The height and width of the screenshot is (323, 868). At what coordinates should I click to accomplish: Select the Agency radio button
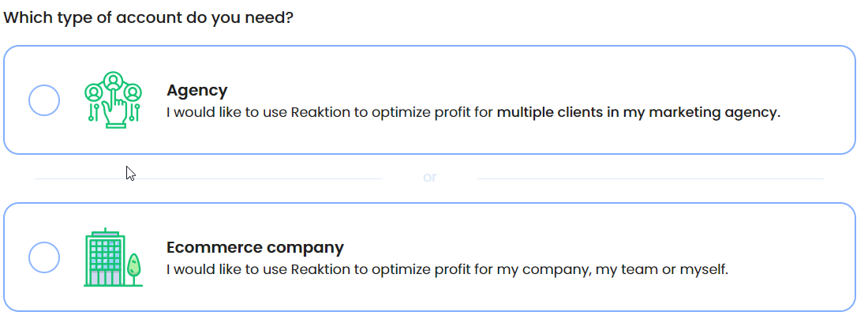pyautogui.click(x=43, y=100)
